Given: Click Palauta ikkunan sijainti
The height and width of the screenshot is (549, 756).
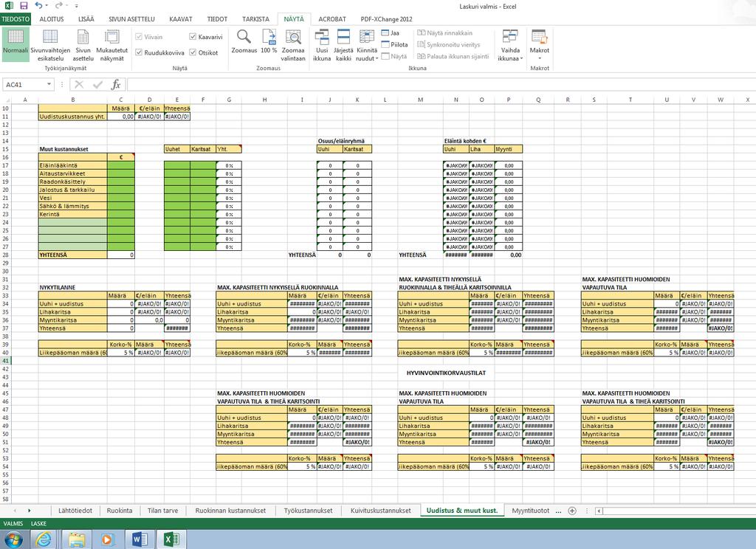Looking at the screenshot, I should tap(453, 56).
